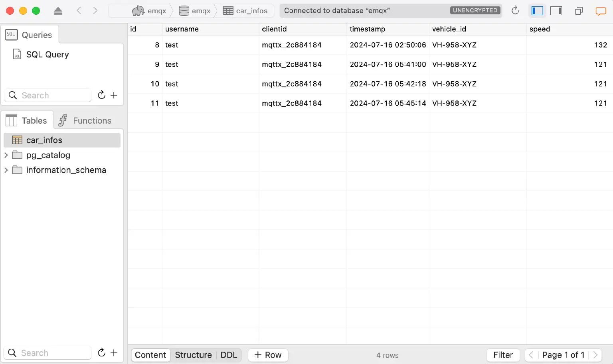Open the Filter options
Image resolution: width=613 pixels, height=364 pixels.
coord(503,355)
